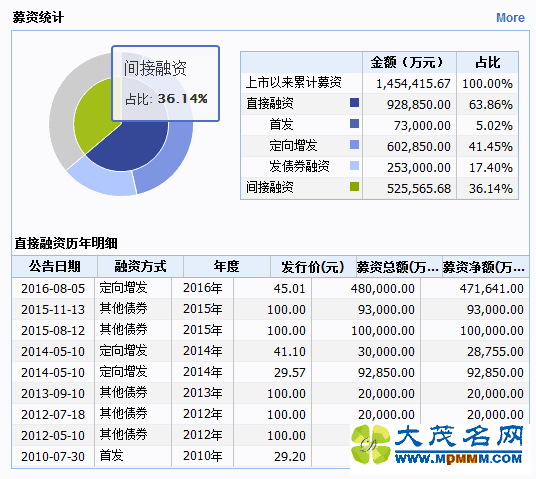Select the 5.02% ratio cell
This screenshot has width=536, height=479.
[x=494, y=126]
